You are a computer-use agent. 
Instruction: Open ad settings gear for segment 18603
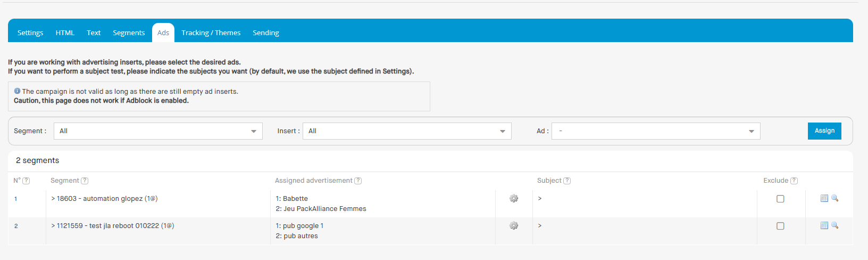click(x=514, y=198)
